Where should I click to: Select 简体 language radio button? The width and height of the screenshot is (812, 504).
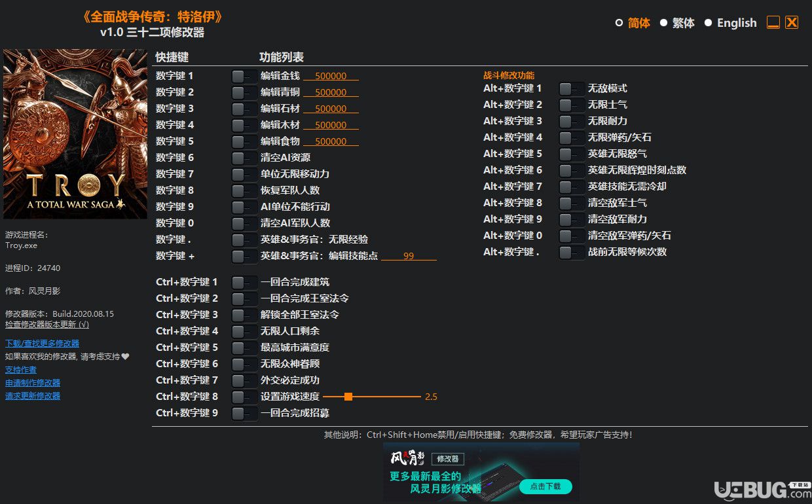[619, 23]
